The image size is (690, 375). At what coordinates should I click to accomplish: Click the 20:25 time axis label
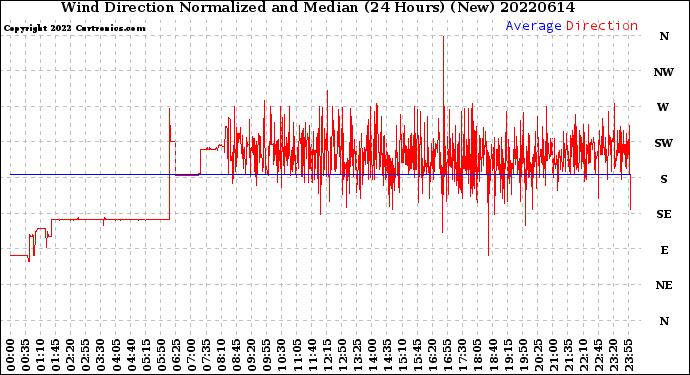pyautogui.click(x=538, y=355)
